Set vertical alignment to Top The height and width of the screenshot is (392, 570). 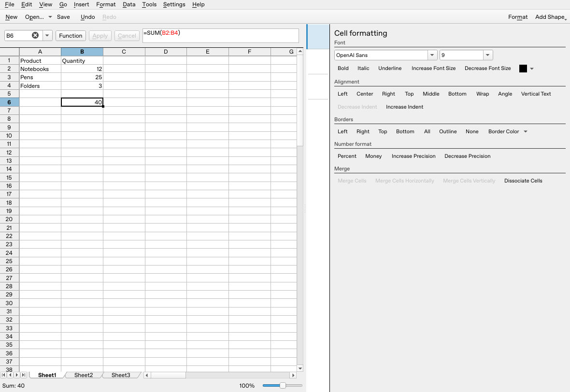tap(409, 94)
